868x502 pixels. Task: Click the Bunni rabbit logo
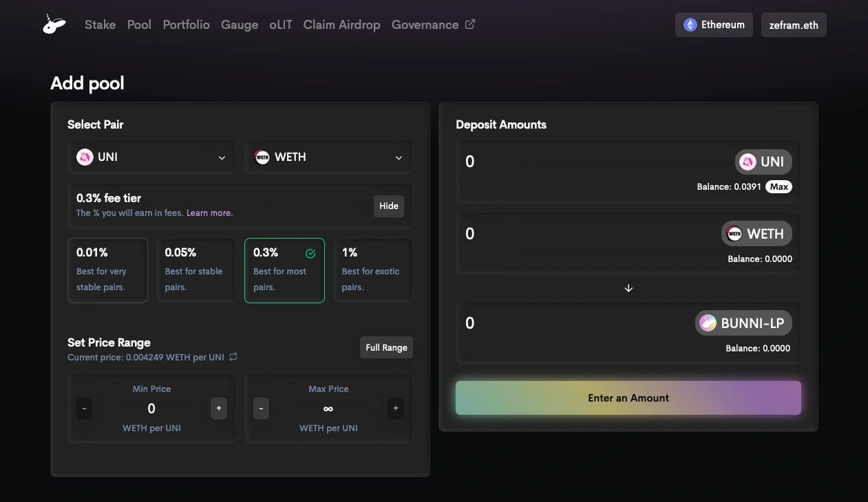54,24
